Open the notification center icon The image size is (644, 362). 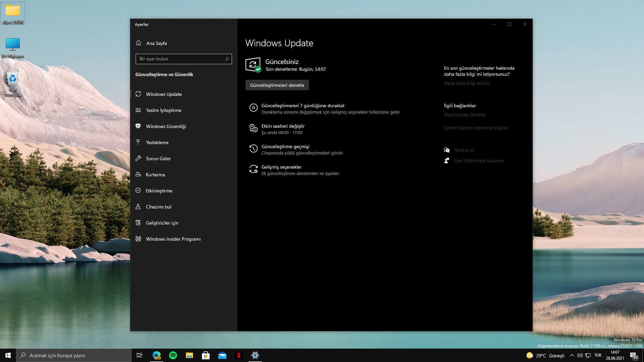click(633, 356)
